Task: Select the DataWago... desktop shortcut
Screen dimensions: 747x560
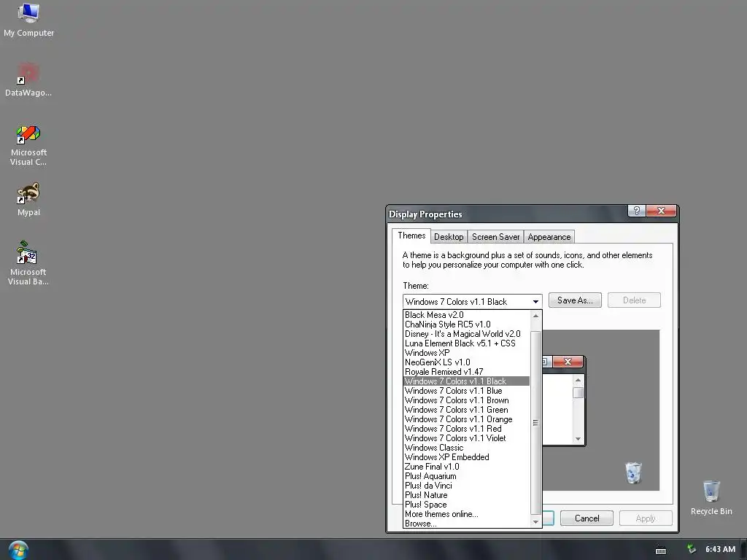Action: coord(28,79)
